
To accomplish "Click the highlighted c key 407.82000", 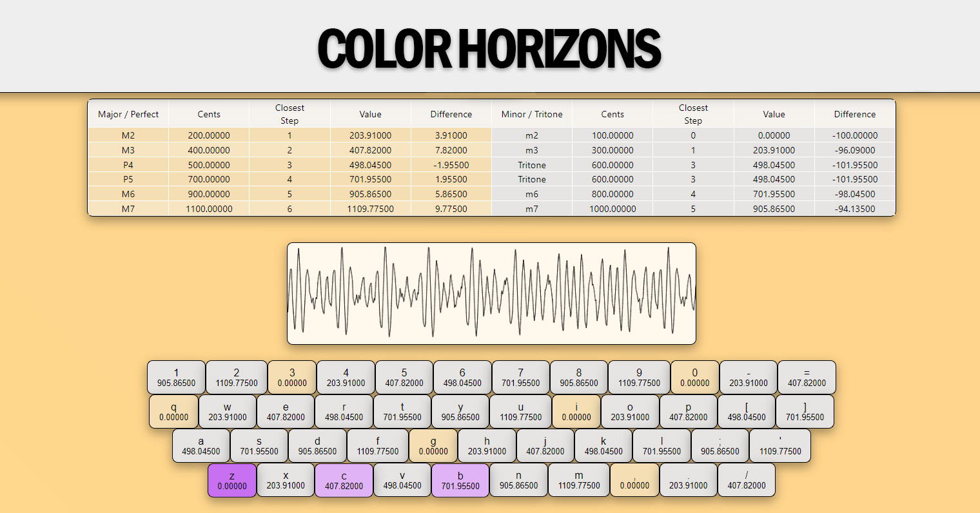I will click(x=344, y=481).
